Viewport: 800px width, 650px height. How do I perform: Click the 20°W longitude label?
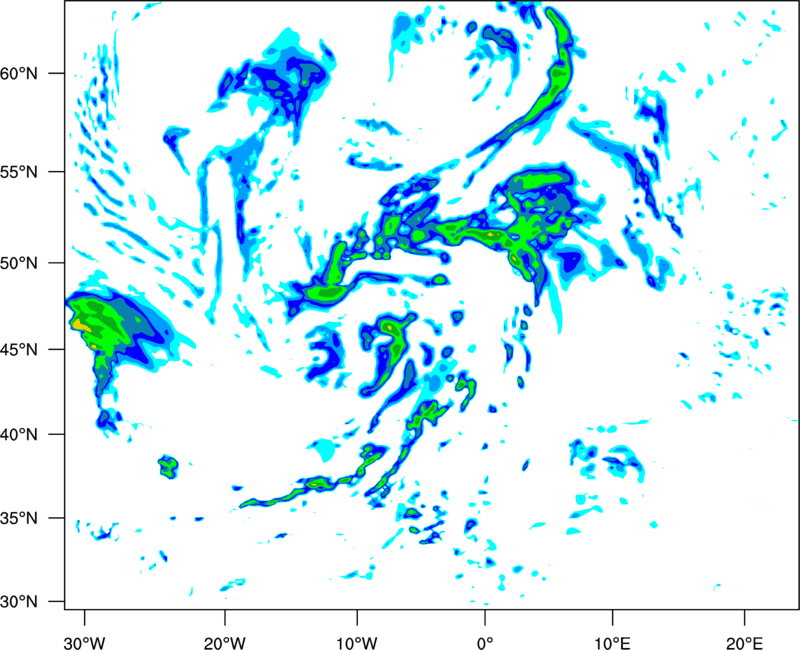point(224,643)
